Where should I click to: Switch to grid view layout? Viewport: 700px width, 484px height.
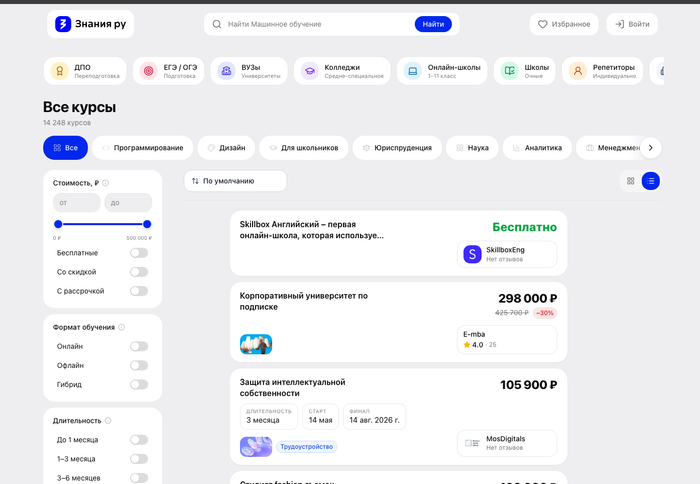tap(630, 181)
